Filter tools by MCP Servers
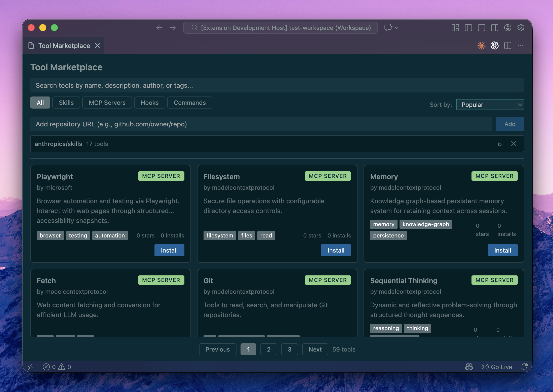 [x=107, y=103]
